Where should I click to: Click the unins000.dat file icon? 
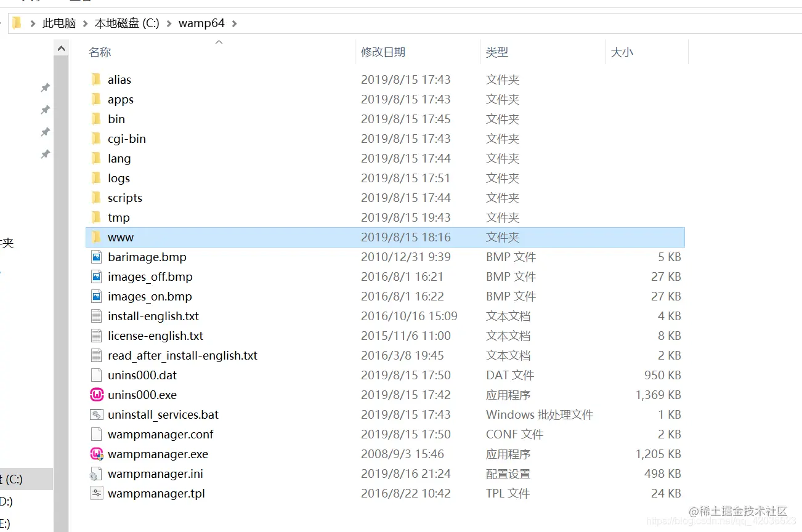coord(96,375)
